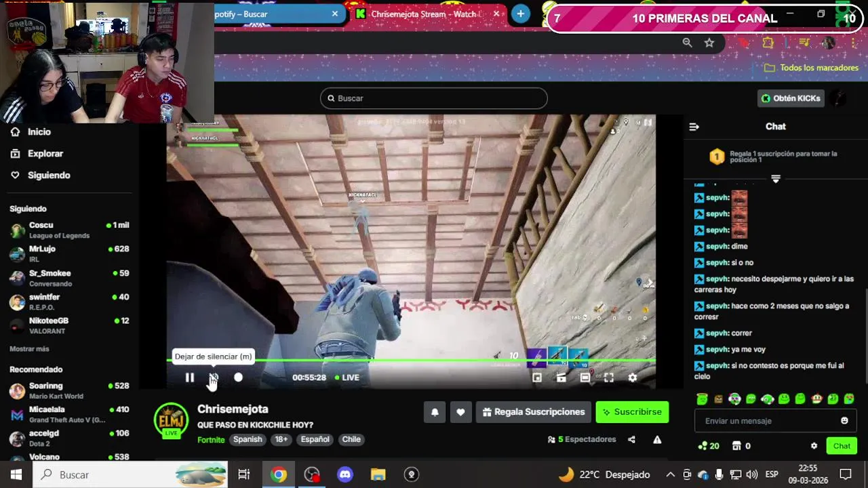Select the Español tag
This screenshot has width=868, height=488.
click(315, 439)
